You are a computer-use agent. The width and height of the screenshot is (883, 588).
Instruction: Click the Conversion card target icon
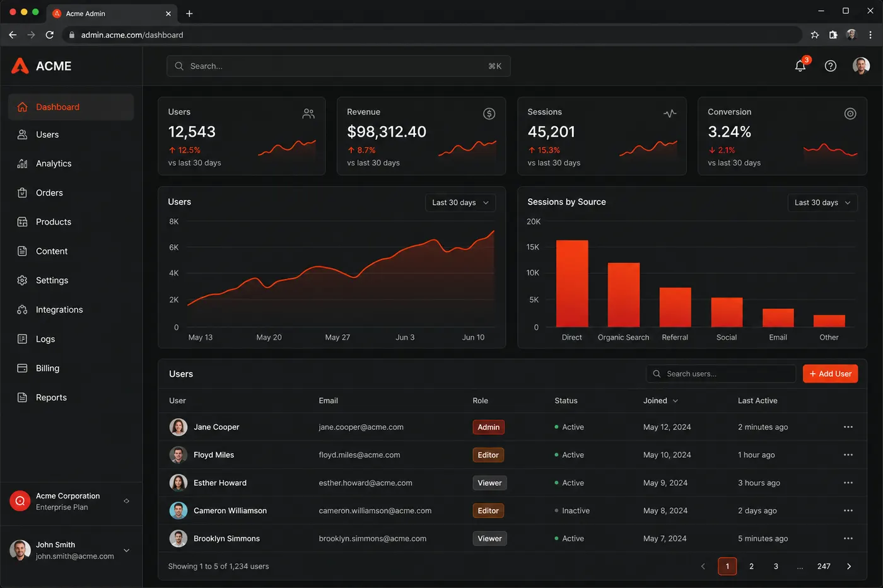[x=850, y=113]
